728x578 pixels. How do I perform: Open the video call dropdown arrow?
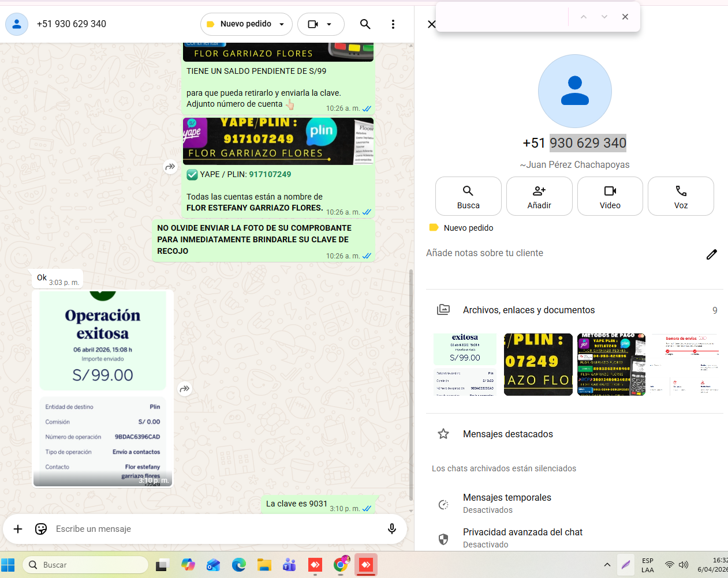click(x=329, y=24)
